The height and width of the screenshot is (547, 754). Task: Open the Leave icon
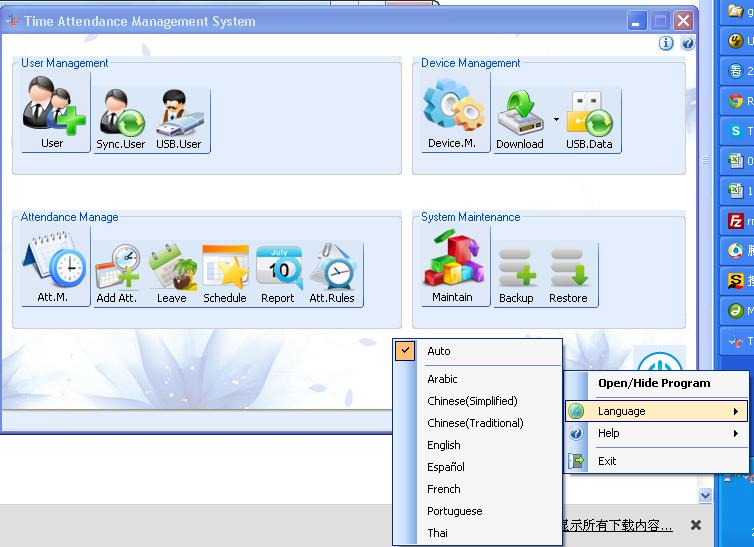coord(172,274)
